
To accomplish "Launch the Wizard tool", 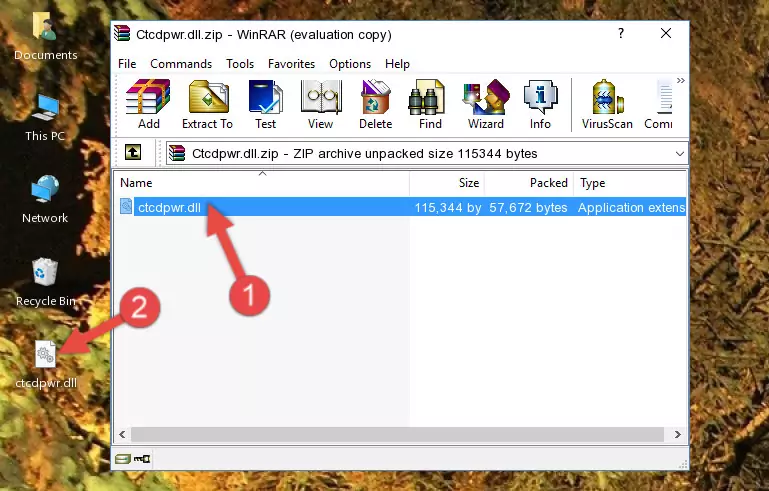I will (x=486, y=104).
